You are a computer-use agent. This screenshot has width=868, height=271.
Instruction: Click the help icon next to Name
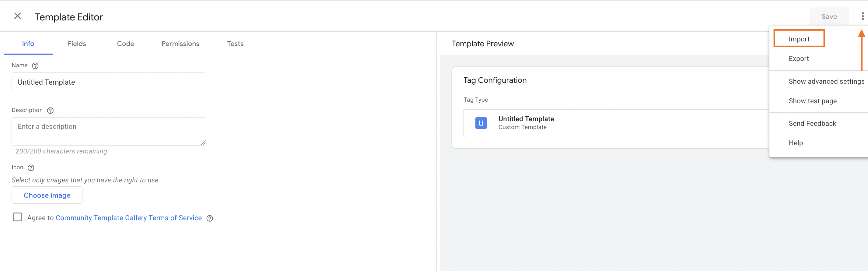(35, 66)
